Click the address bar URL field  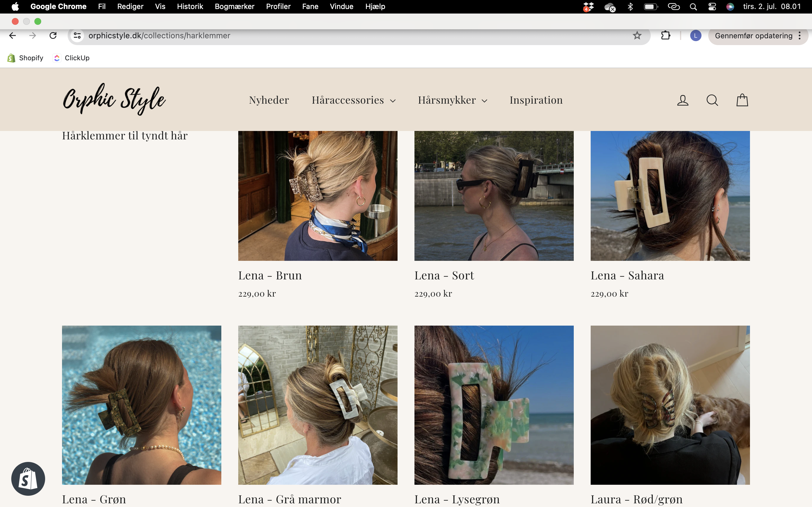(336, 35)
